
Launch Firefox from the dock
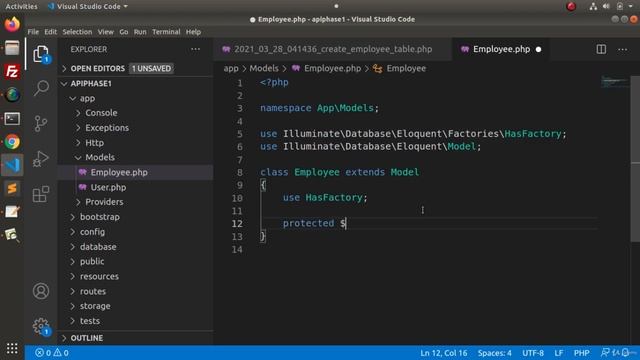12,24
